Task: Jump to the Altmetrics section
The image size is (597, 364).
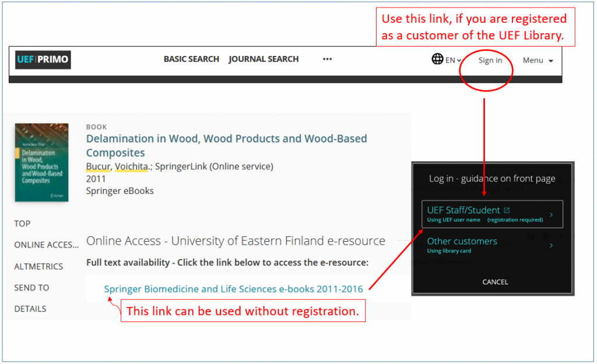Action: (38, 266)
